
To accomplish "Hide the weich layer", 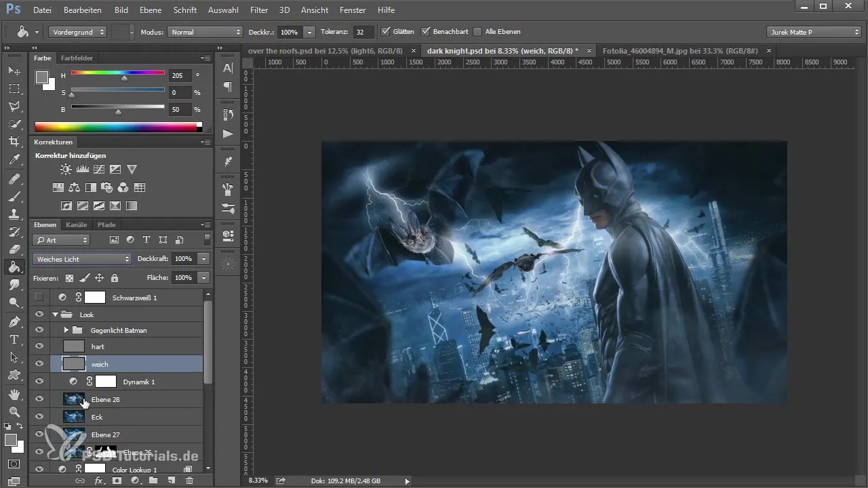I will (39, 364).
